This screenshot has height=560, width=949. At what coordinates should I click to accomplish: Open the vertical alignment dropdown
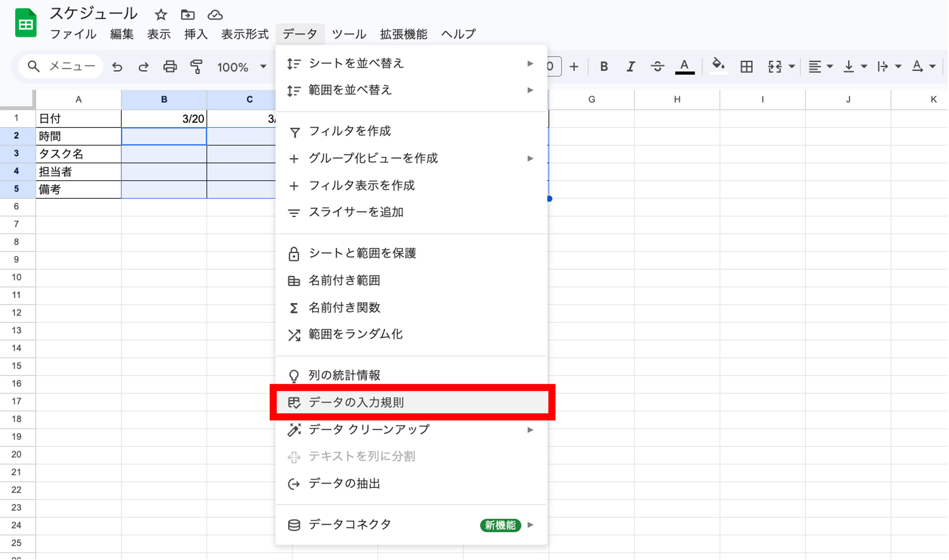[863, 66]
